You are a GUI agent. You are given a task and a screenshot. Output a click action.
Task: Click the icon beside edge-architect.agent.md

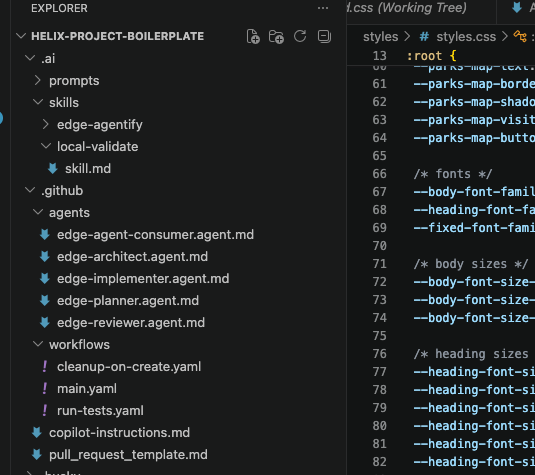45,257
